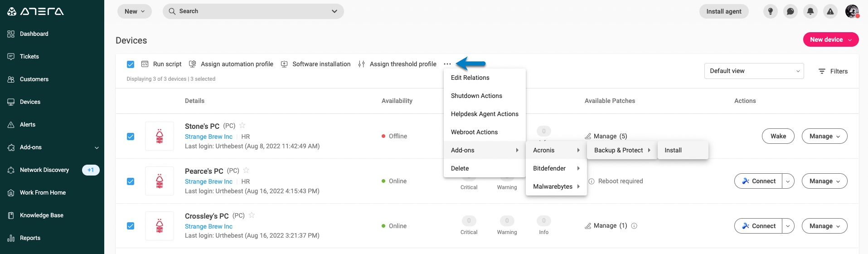Favorite Pearce's PC with the star icon
The width and height of the screenshot is (868, 254).
(246, 170)
